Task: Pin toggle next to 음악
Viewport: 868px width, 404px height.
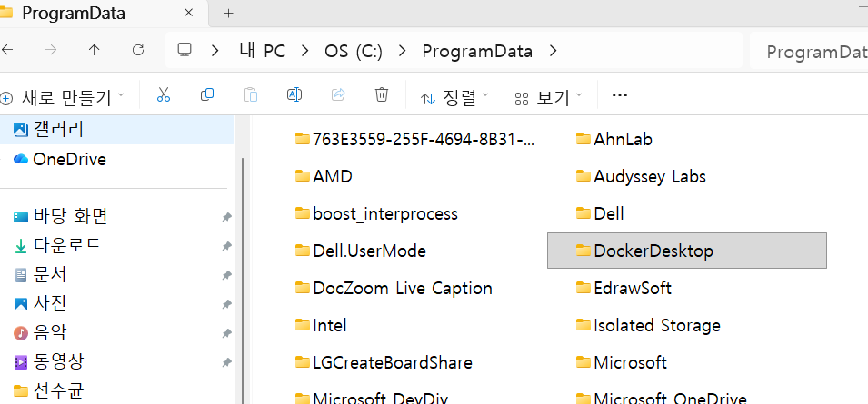Action: pyautogui.click(x=226, y=334)
